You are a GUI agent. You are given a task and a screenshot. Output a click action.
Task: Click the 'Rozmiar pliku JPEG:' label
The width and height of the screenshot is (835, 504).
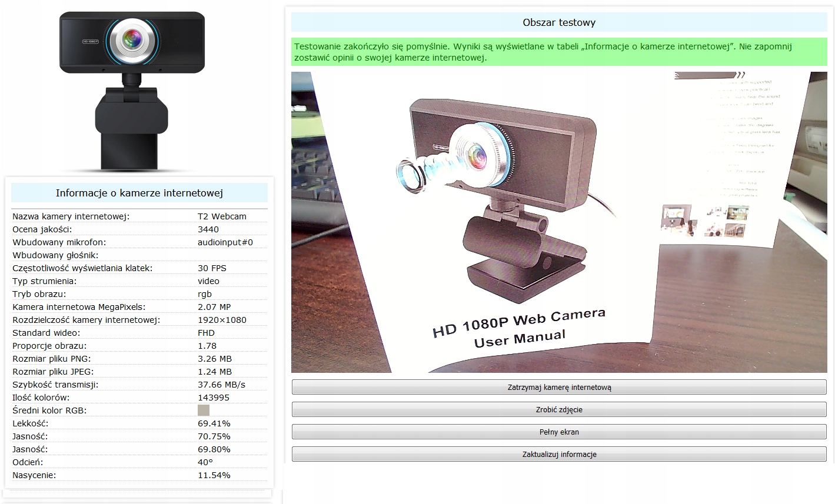point(53,372)
